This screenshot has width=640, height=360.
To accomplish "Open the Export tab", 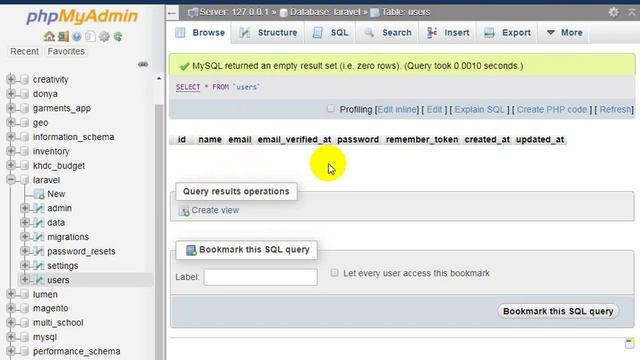I will 507,33.
